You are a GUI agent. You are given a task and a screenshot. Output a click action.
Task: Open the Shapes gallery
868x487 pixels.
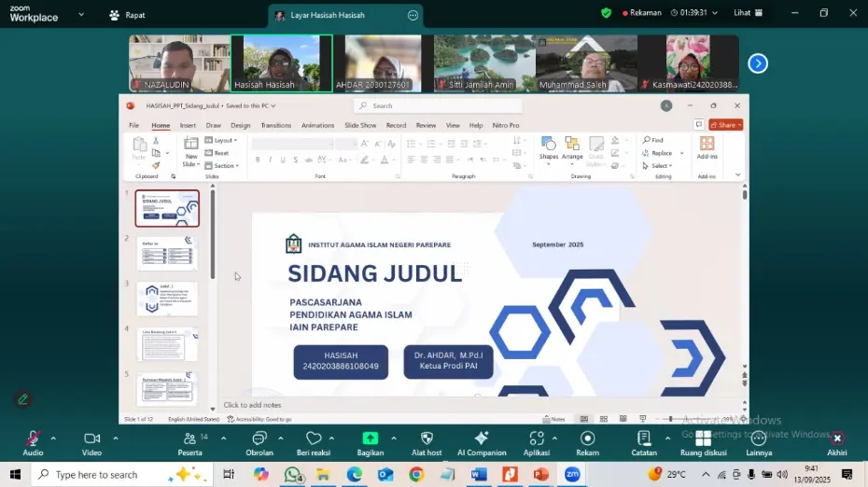[x=549, y=148]
